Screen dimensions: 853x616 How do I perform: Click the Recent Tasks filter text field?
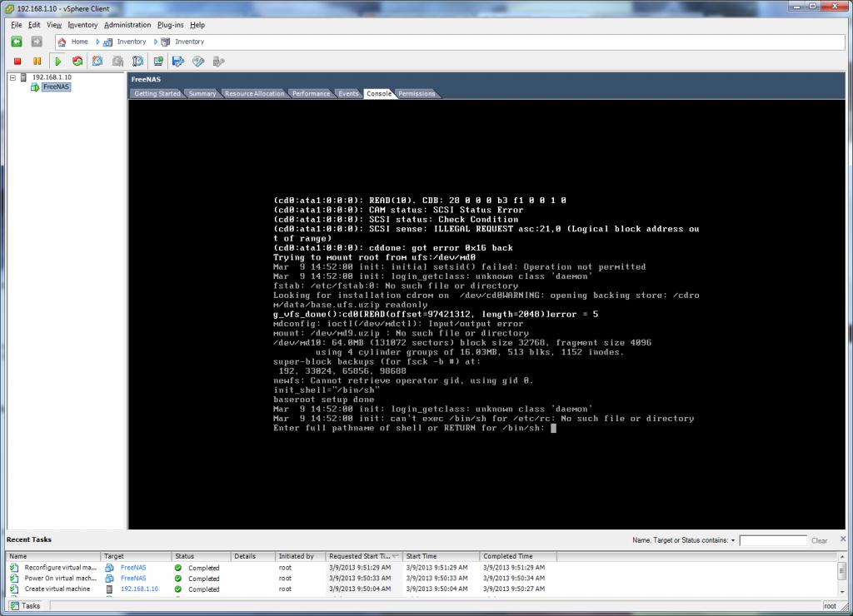click(772, 540)
